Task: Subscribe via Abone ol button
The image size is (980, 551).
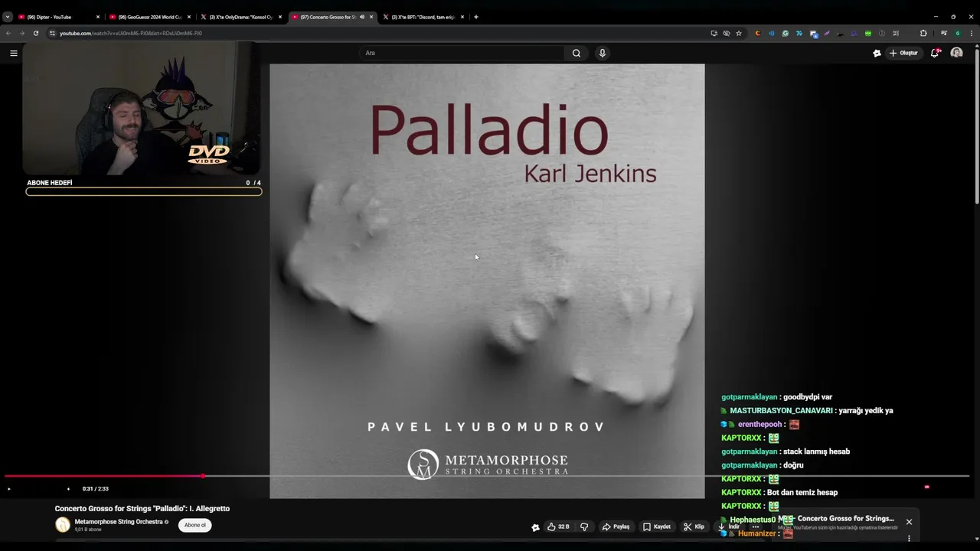Action: [x=194, y=525]
